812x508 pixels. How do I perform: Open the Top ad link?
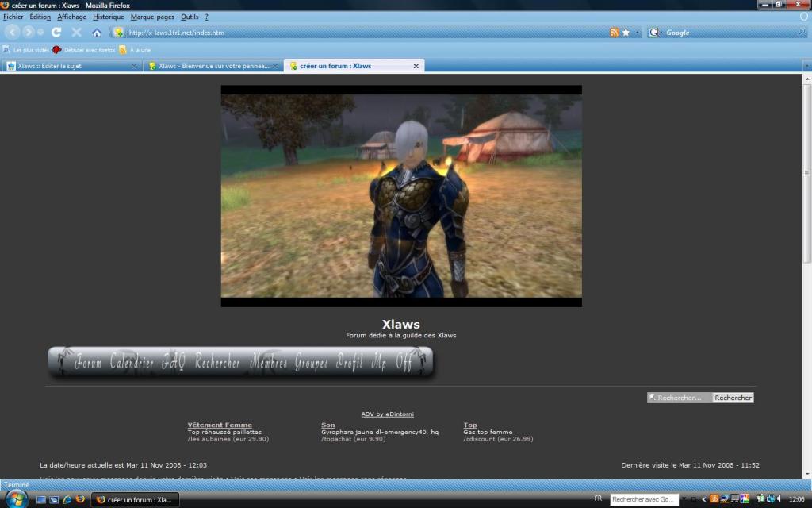point(470,425)
